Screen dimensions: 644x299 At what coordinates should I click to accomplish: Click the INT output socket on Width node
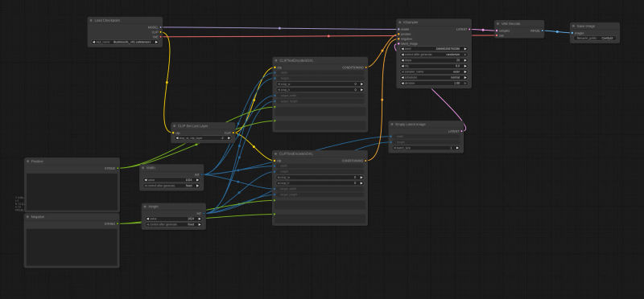pyautogui.click(x=202, y=174)
